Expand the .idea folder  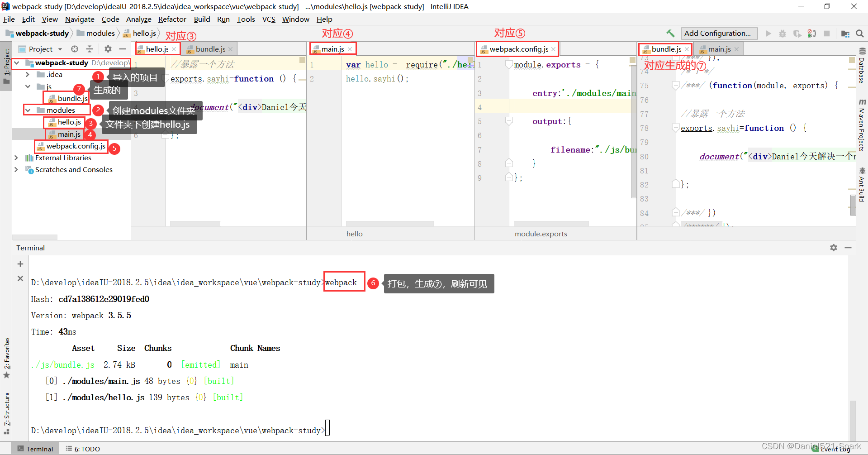28,75
